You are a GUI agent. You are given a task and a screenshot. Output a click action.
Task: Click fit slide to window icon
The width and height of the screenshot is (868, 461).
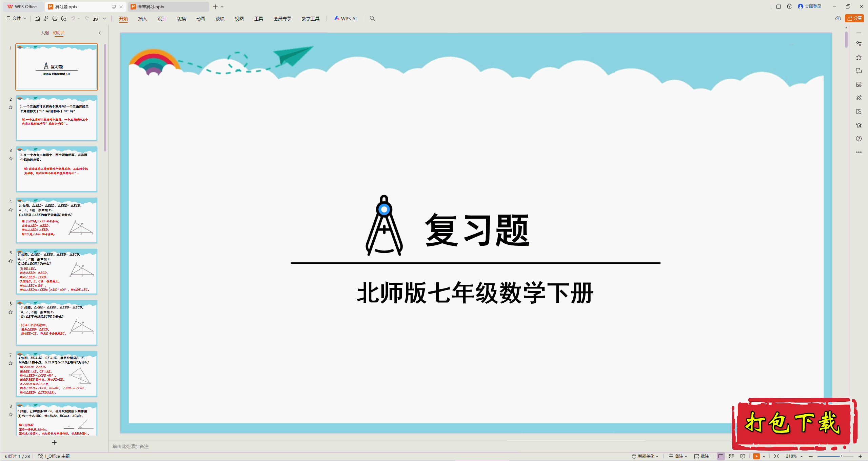(x=777, y=456)
